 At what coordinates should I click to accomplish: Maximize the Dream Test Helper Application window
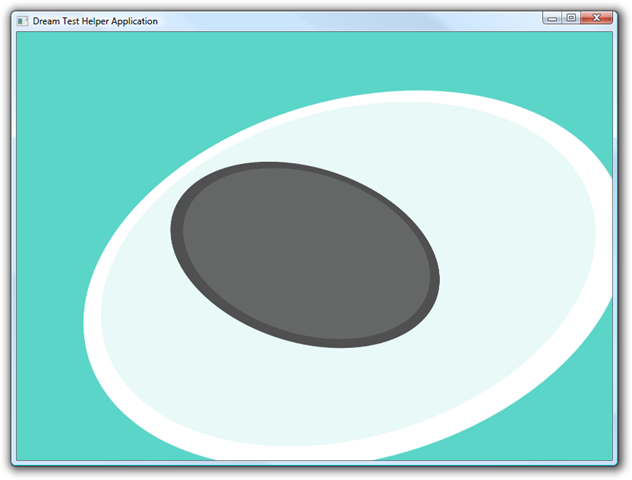(571, 18)
